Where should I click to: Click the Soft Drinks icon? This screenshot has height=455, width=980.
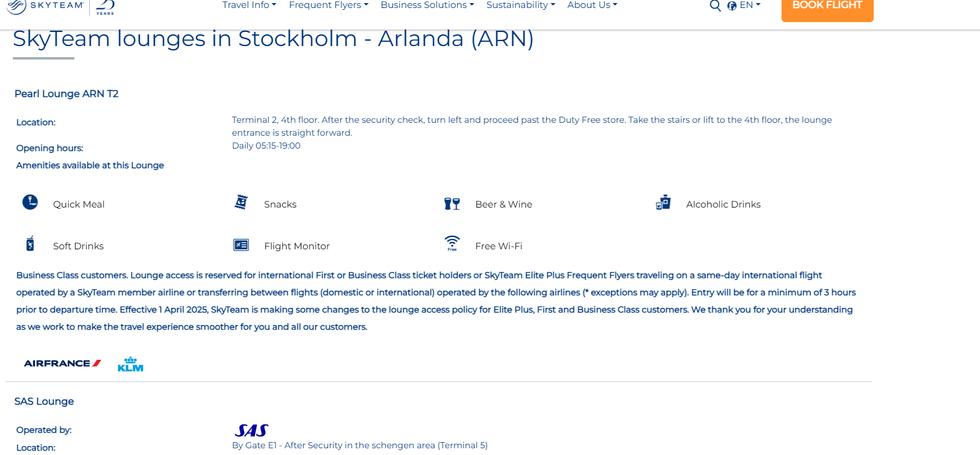coord(30,244)
